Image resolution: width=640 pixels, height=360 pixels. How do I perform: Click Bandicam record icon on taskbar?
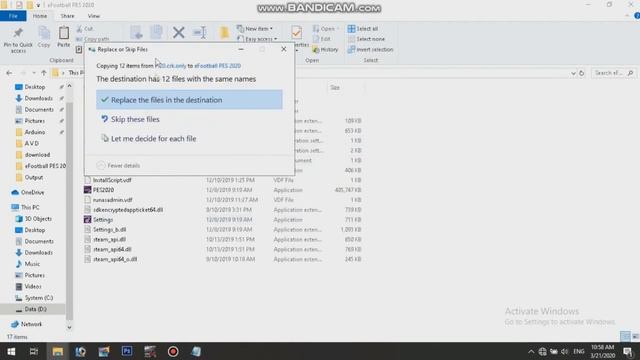173,351
